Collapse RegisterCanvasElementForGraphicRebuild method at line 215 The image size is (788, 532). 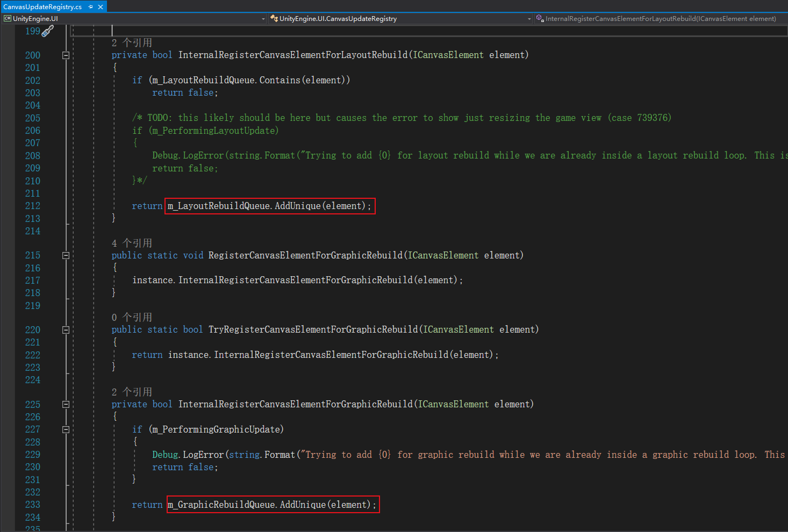(x=66, y=256)
